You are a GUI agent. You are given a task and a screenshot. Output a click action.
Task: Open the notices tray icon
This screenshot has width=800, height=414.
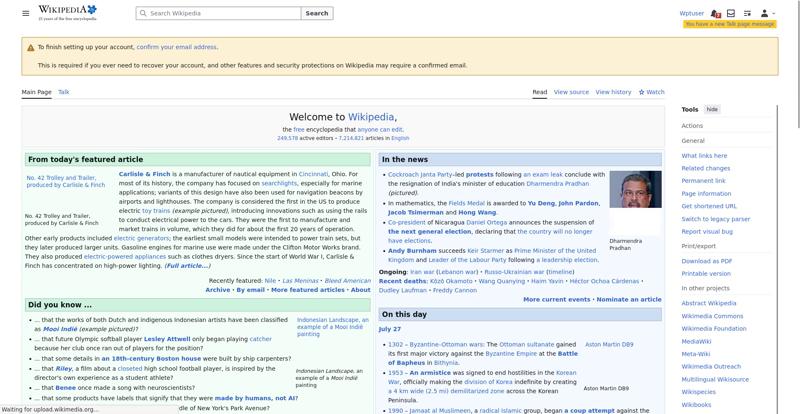[x=731, y=13]
